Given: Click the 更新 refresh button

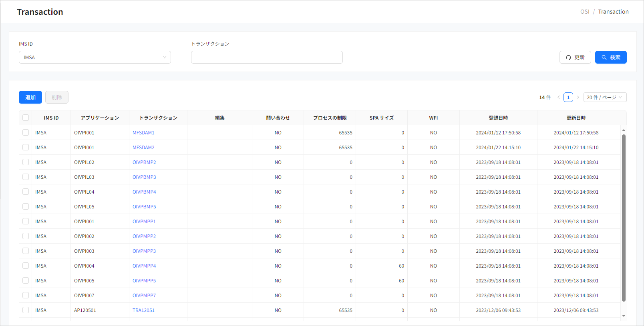Looking at the screenshot, I should (575, 57).
